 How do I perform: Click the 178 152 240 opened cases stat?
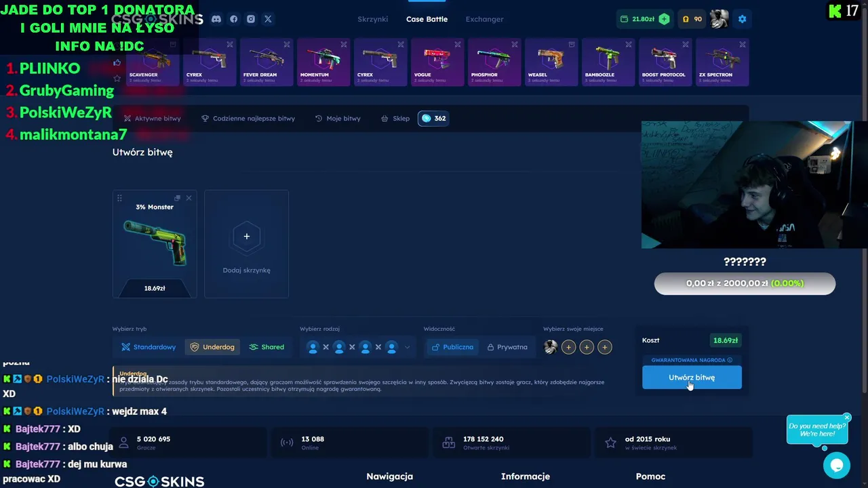tap(511, 443)
